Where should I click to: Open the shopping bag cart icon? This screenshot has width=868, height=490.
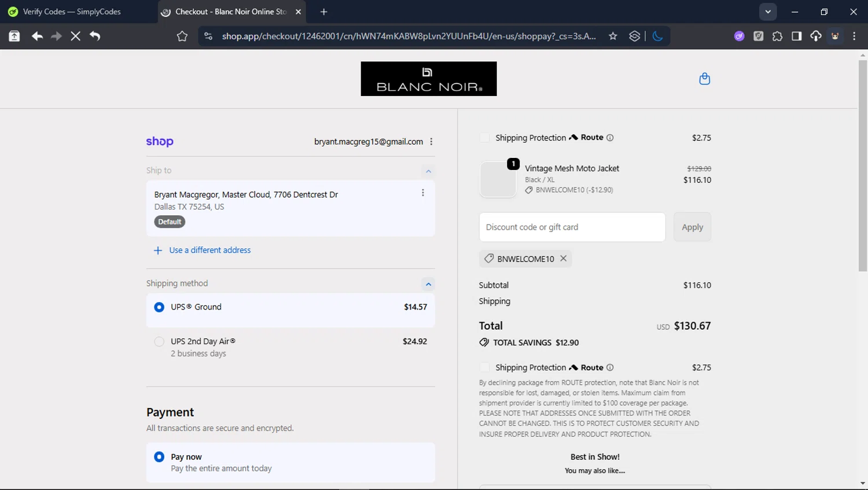click(704, 79)
